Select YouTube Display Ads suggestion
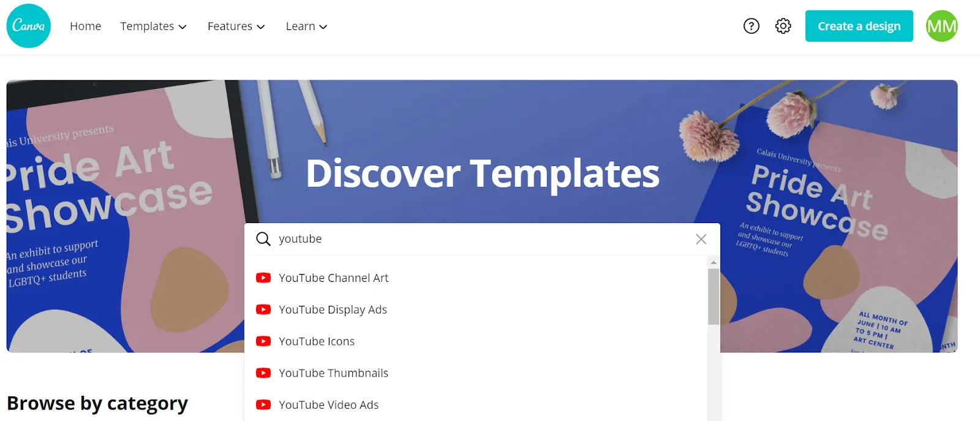Viewport: 980px width, 421px height. [475, 309]
